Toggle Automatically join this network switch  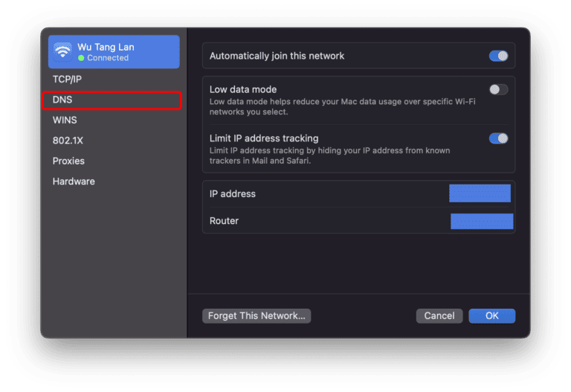pos(498,56)
